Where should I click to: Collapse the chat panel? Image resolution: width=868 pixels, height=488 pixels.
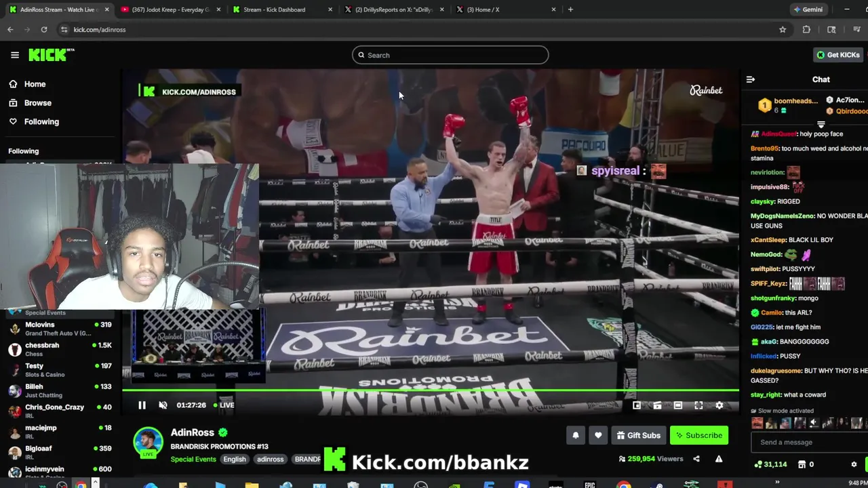[x=751, y=79]
